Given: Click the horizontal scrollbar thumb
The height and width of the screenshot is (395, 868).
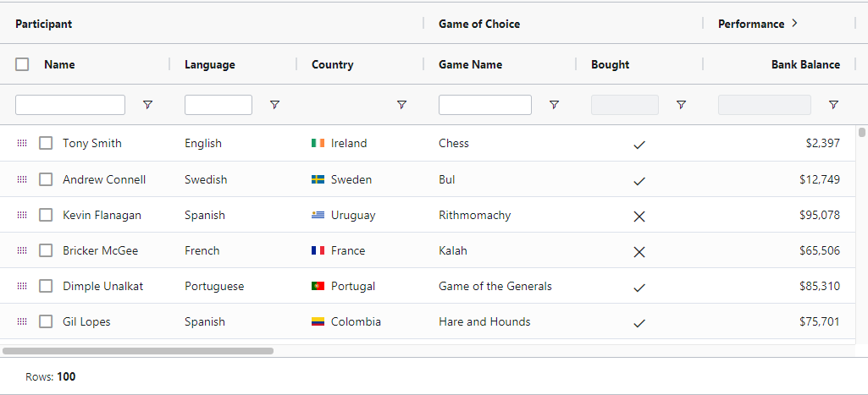Looking at the screenshot, I should pos(138,350).
